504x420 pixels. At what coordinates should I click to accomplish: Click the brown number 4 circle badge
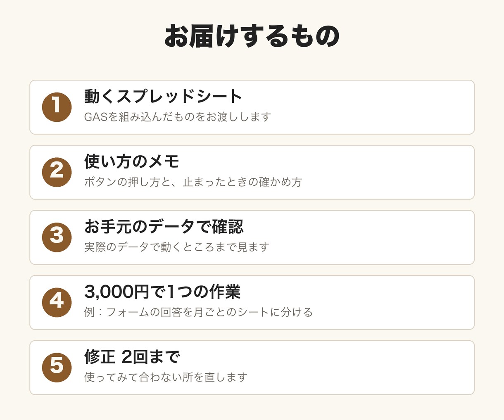coord(57,302)
